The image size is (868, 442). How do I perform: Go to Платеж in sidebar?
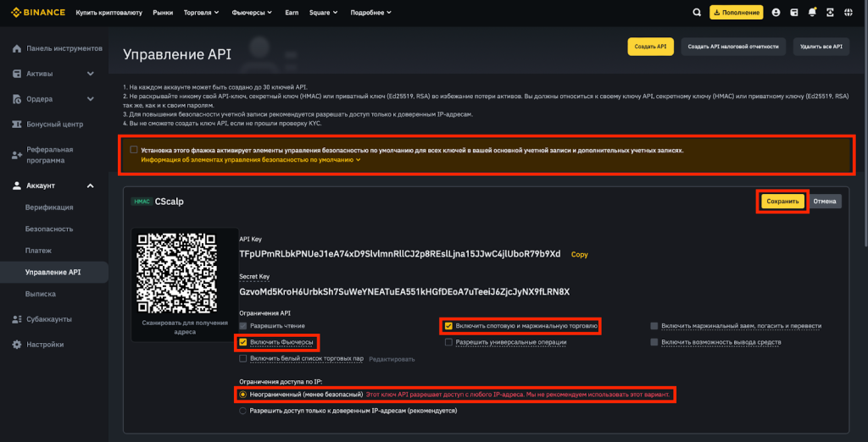[x=39, y=251]
